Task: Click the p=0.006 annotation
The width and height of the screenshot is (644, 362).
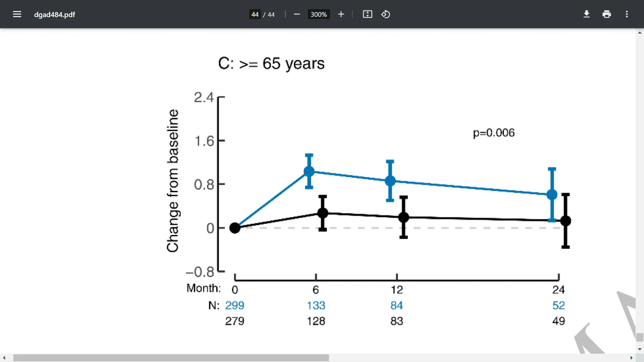Action: pyautogui.click(x=493, y=133)
